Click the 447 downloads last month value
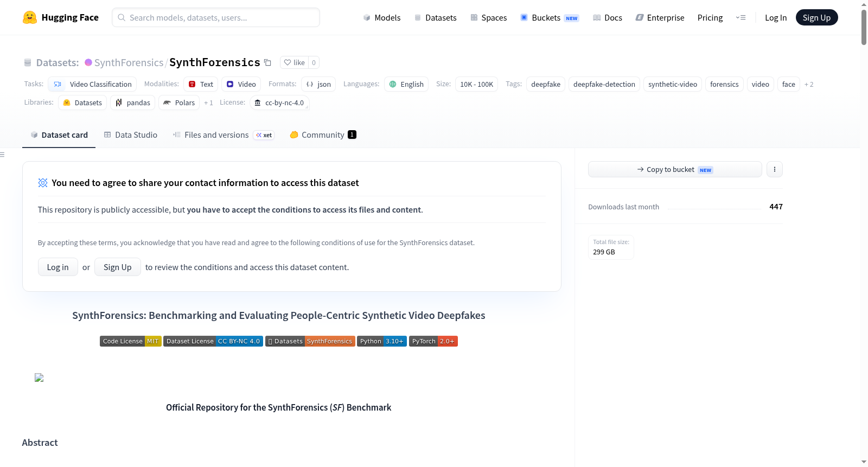Image resolution: width=868 pixels, height=467 pixels. click(x=776, y=207)
